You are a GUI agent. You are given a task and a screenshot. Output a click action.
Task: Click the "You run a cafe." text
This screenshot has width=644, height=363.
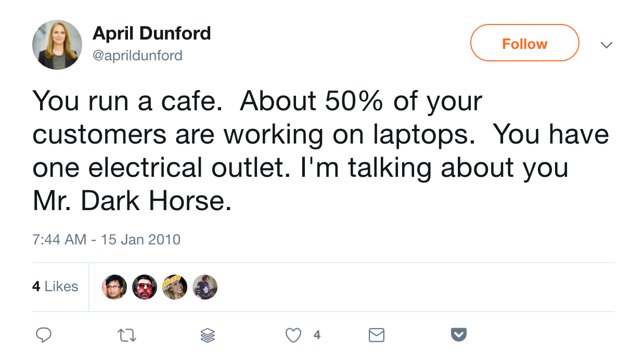click(x=124, y=101)
